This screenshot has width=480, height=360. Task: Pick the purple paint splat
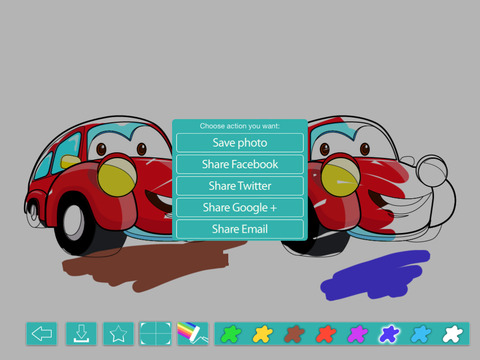click(357, 334)
